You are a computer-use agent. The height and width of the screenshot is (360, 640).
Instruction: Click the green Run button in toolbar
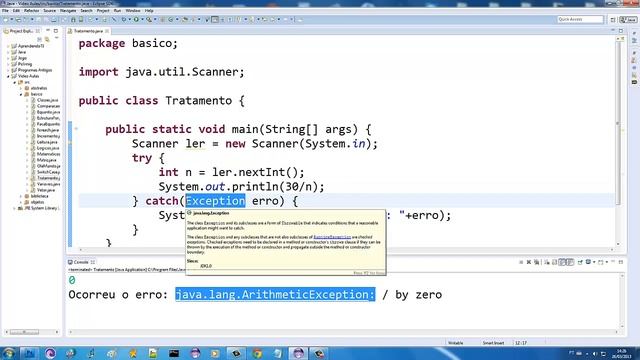pyautogui.click(x=136, y=19)
